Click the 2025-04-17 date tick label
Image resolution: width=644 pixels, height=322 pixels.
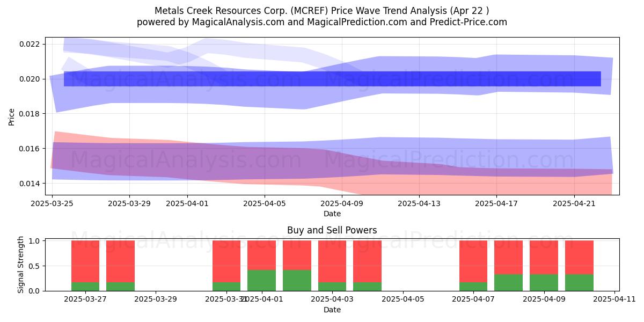[x=497, y=203]
